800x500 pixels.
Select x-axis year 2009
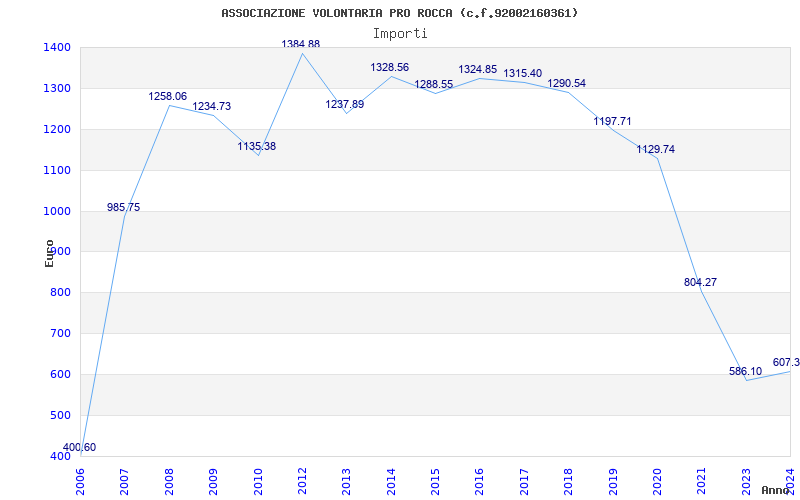coord(213,482)
